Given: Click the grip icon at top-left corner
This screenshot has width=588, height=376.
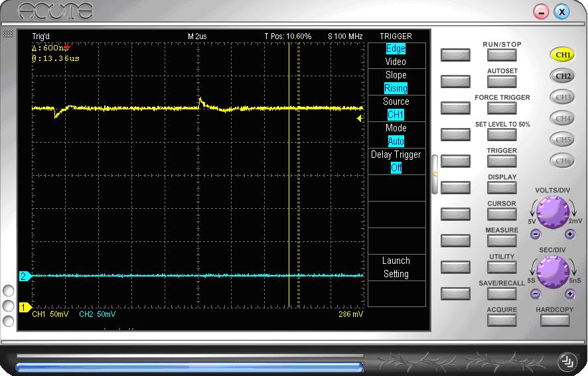Looking at the screenshot, I should coord(8,34).
